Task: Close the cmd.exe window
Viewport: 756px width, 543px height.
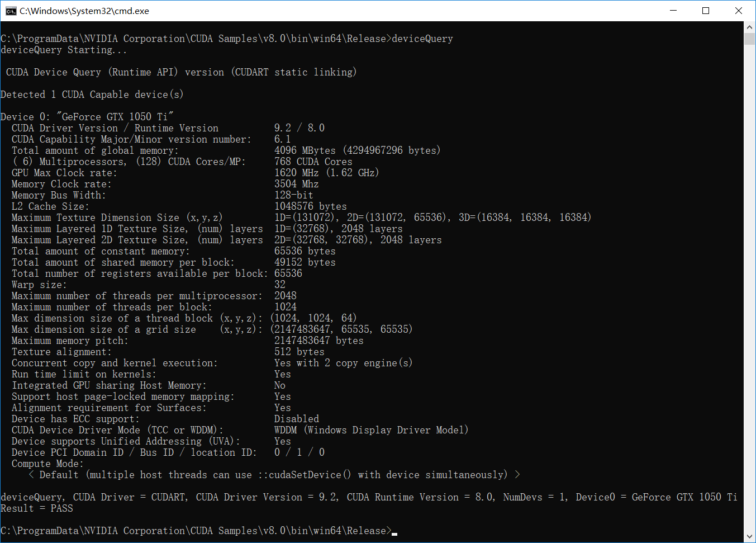Action: (739, 11)
